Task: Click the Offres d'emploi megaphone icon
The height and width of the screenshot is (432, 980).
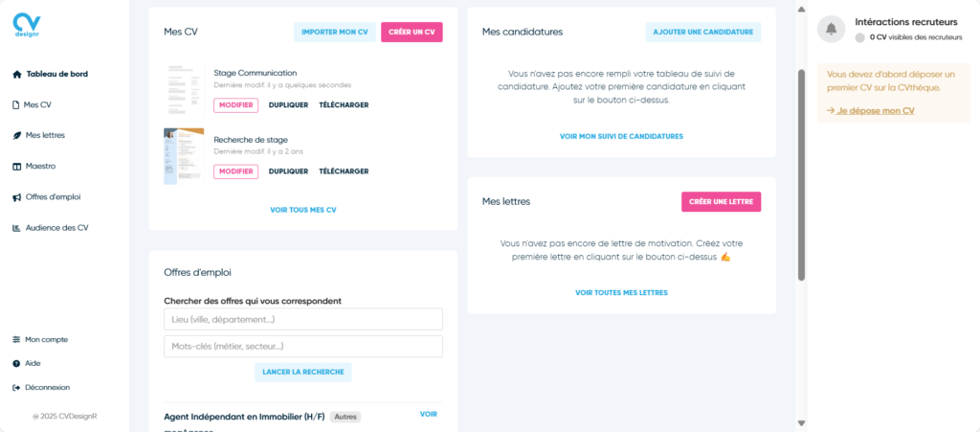Action: pyautogui.click(x=17, y=197)
